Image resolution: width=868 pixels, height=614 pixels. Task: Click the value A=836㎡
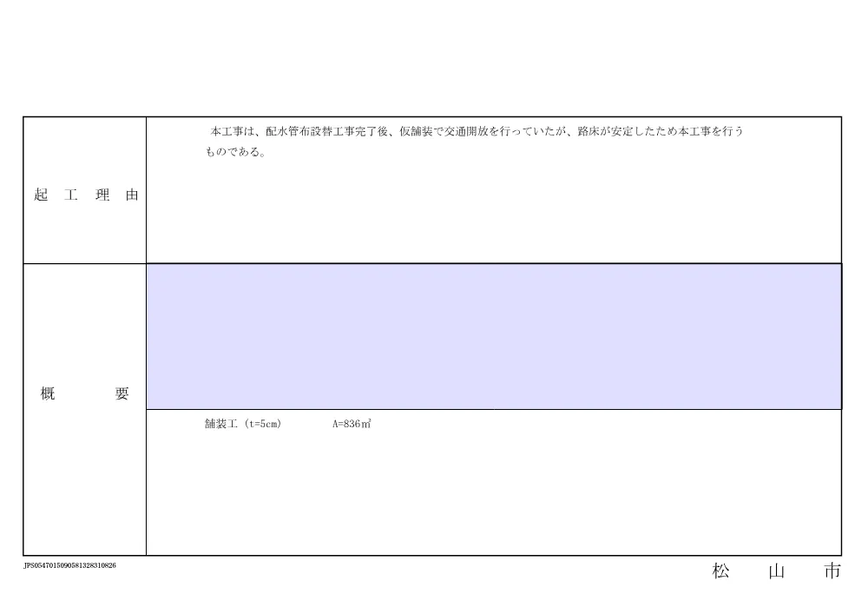tap(352, 424)
